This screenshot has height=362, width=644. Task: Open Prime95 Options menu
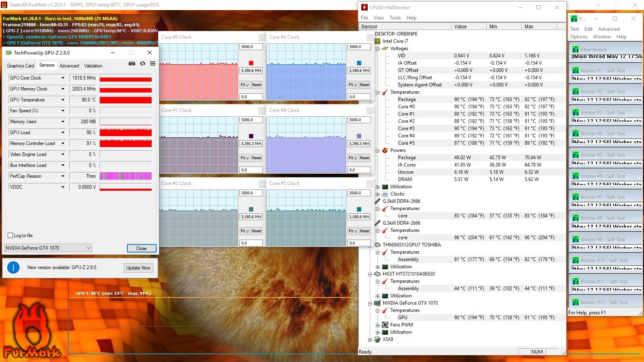(x=579, y=37)
